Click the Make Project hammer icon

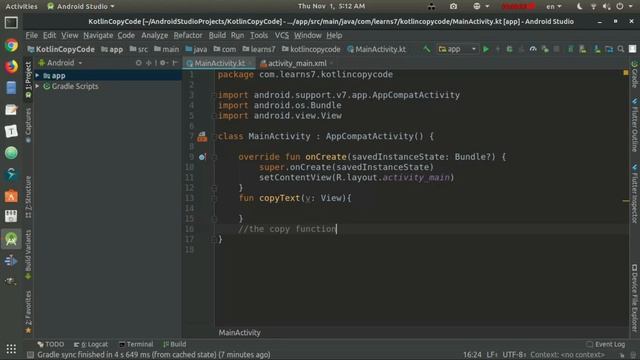click(427, 49)
